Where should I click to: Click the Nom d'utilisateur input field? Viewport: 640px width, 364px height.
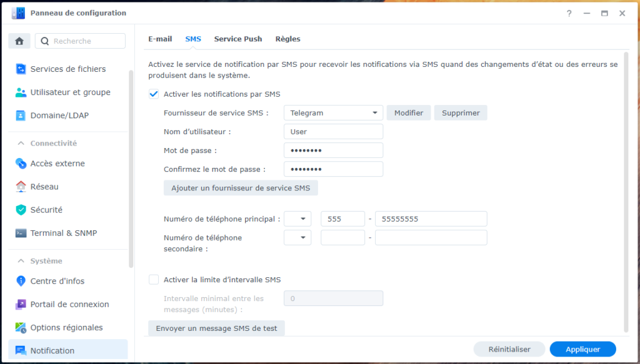333,132
